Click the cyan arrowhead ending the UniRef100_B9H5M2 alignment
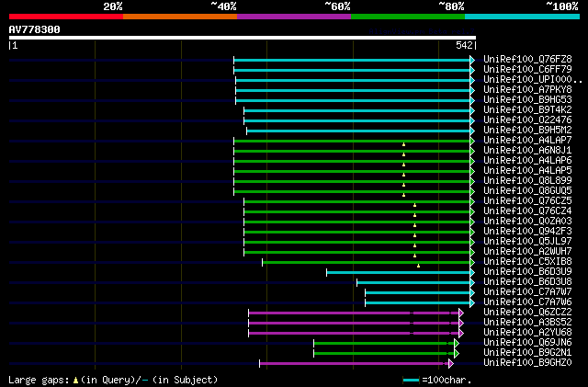The height and width of the screenshot is (387, 588). tap(472, 131)
